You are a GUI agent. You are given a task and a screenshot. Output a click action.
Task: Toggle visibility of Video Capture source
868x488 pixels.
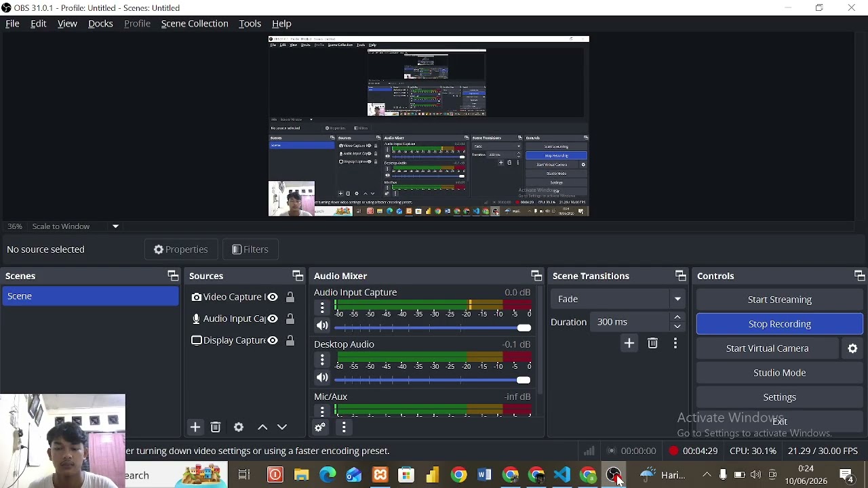click(x=273, y=298)
